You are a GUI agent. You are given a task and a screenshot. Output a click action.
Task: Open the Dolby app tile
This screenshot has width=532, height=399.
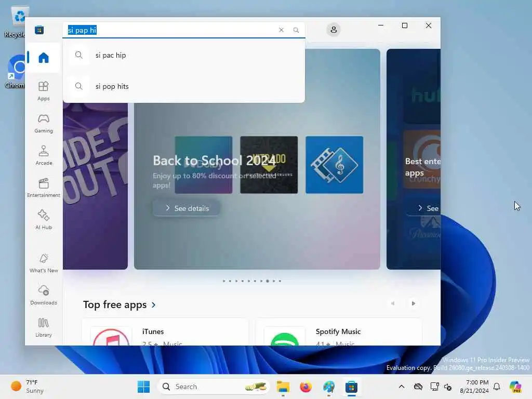point(204,165)
